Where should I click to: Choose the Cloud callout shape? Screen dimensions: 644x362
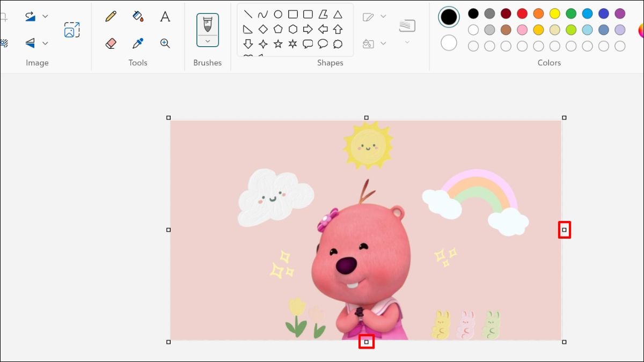338,44
